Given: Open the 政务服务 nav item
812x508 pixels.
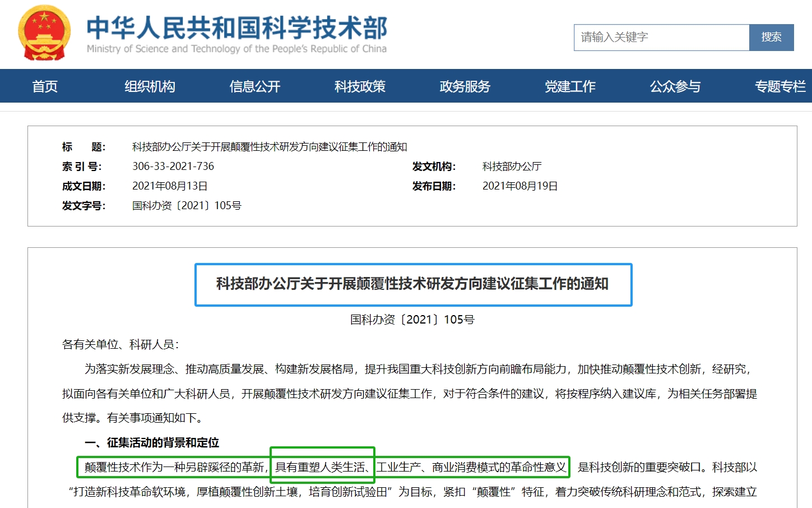Looking at the screenshot, I should pos(465,86).
